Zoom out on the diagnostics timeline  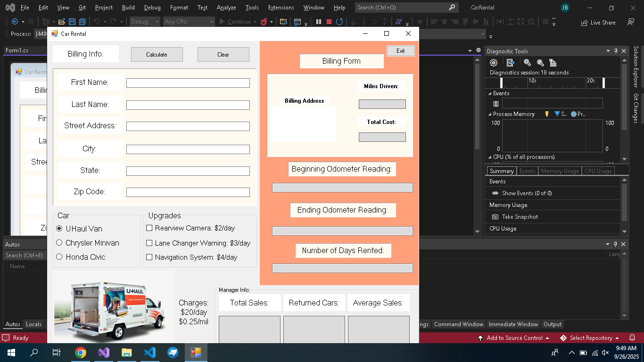pos(540,63)
